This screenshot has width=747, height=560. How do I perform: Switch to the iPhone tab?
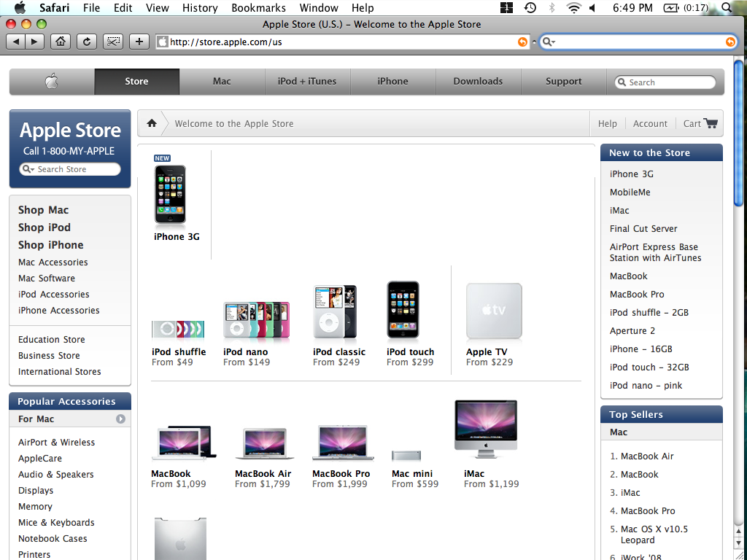392,82
